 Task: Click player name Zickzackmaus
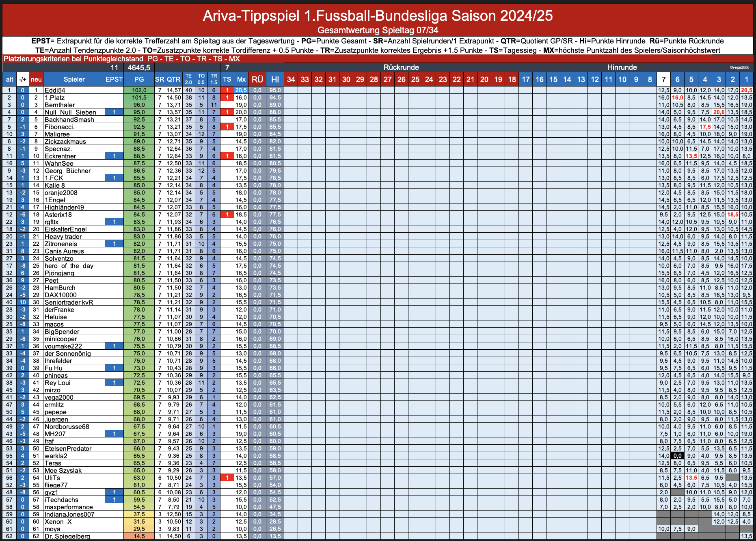coord(65,141)
